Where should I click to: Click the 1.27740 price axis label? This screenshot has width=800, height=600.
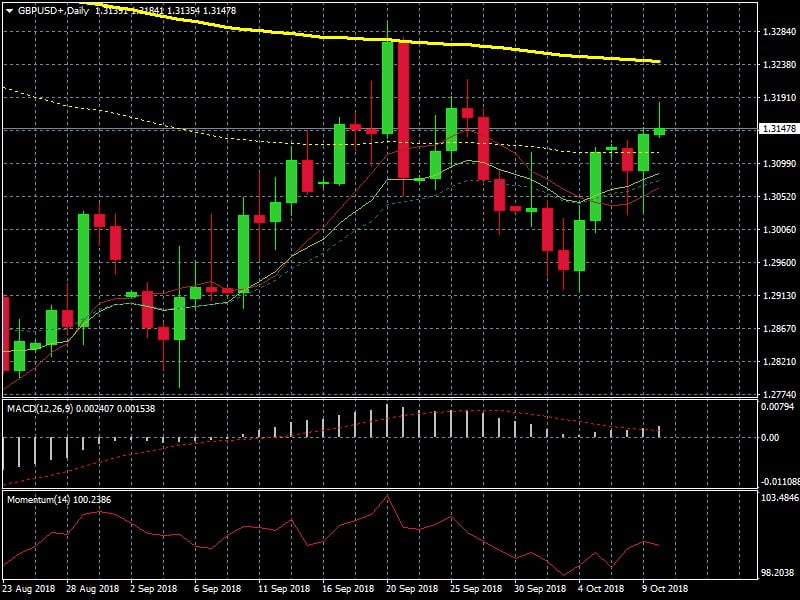(x=778, y=394)
